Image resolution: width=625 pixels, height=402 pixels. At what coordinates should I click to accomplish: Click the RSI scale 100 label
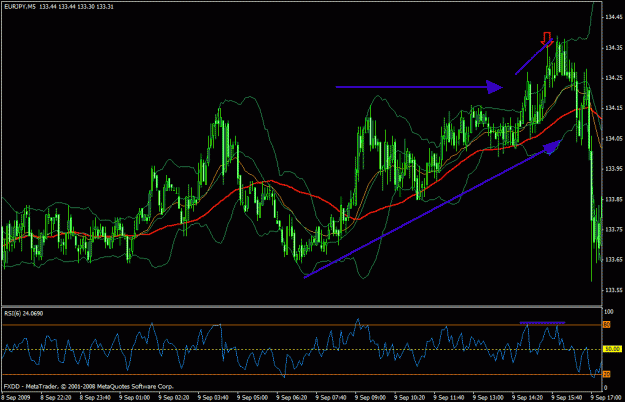[609, 312]
